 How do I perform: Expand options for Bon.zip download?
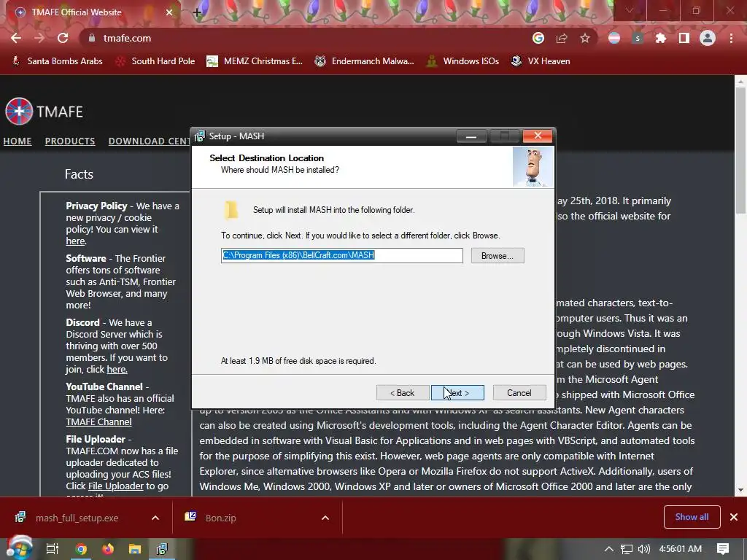(x=325, y=518)
